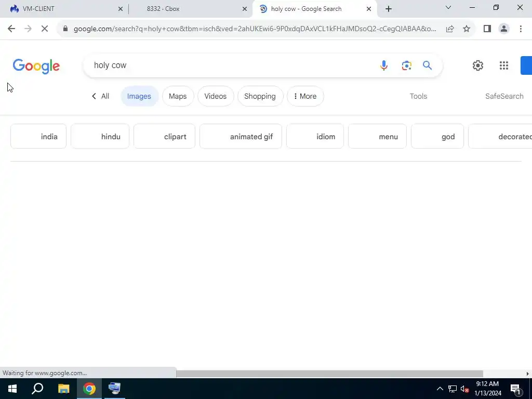Screen dimensions: 532x399
Task: Start voice search with microphone icon
Action: [384, 65]
